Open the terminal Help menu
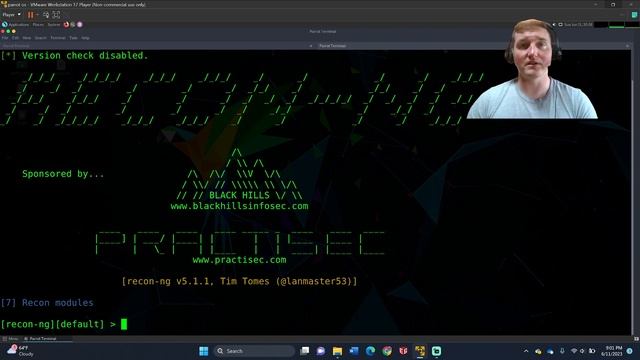The height and width of the screenshot is (360, 640). (85, 38)
